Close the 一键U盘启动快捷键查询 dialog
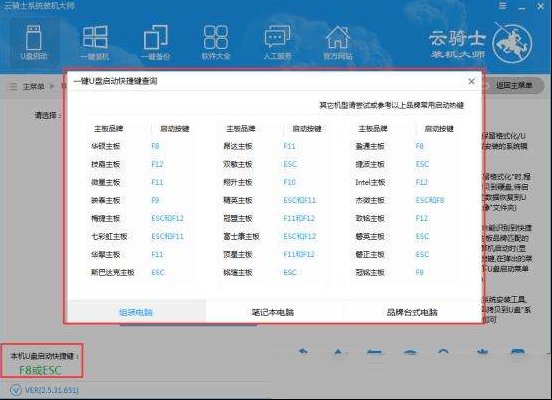 [471, 81]
